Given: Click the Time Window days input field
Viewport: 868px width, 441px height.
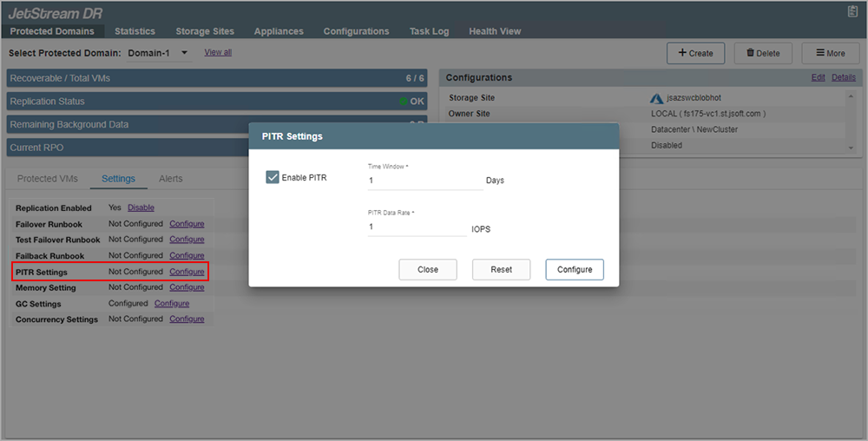Looking at the screenshot, I should click(x=424, y=181).
